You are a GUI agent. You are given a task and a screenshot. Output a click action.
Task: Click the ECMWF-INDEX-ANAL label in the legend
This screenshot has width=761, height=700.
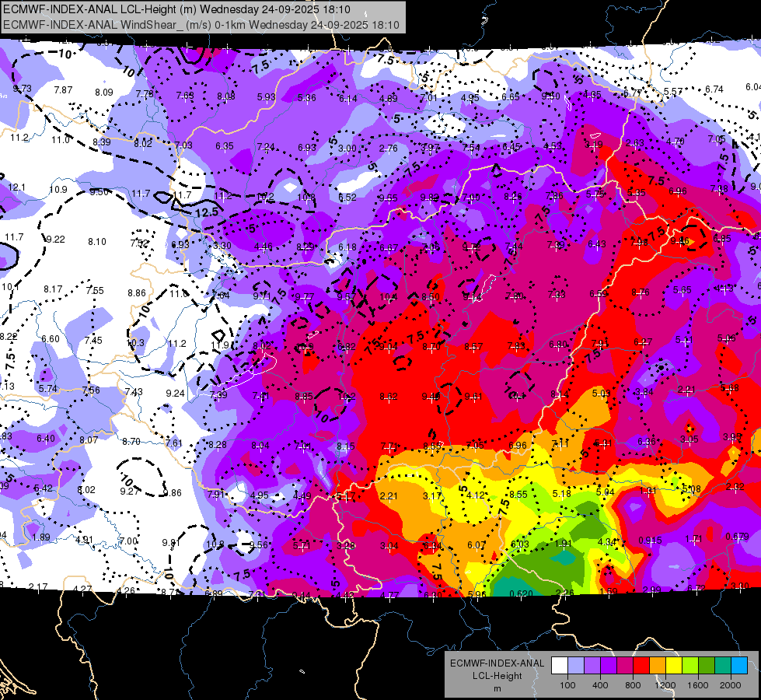pos(497,663)
